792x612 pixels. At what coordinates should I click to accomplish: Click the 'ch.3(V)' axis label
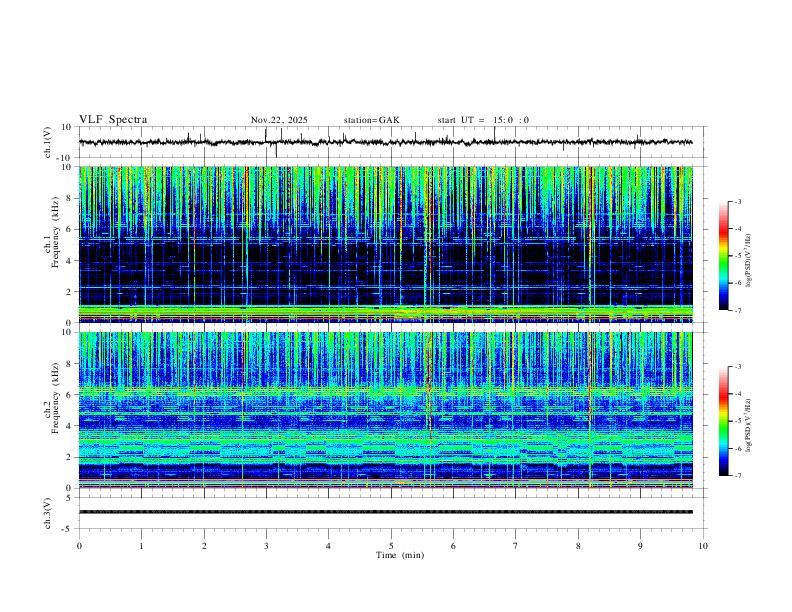tap(48, 513)
